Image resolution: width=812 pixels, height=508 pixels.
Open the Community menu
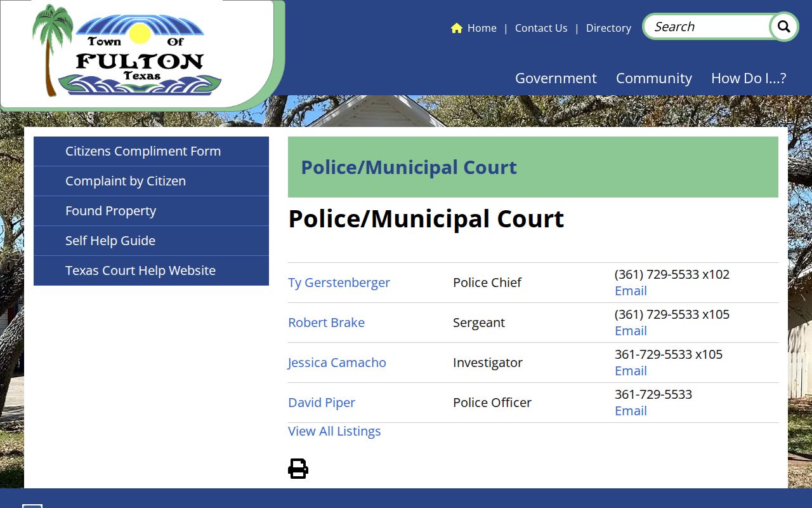(x=654, y=78)
